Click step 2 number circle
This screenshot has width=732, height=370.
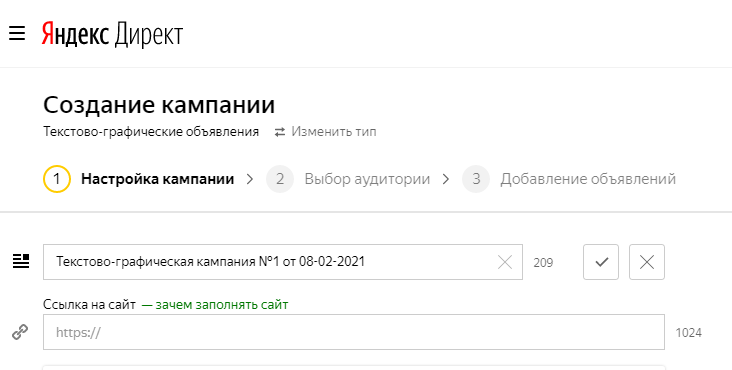point(280,179)
